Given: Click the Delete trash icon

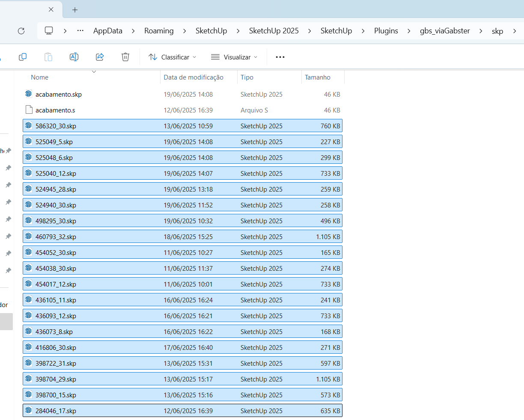Looking at the screenshot, I should point(125,57).
